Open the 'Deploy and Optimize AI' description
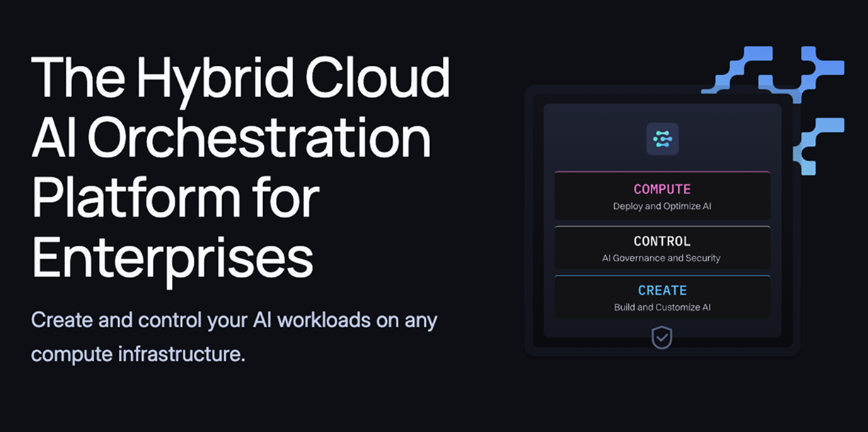This screenshot has width=868, height=432. click(x=662, y=207)
